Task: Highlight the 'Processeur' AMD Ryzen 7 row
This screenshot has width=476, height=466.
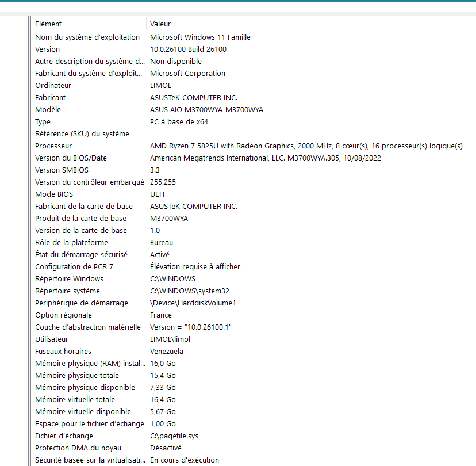Action: click(x=53, y=146)
